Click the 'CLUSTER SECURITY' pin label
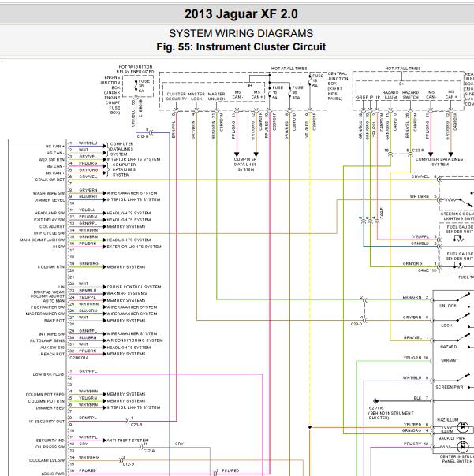The width and height of the screenshot is (474, 476). (x=176, y=96)
